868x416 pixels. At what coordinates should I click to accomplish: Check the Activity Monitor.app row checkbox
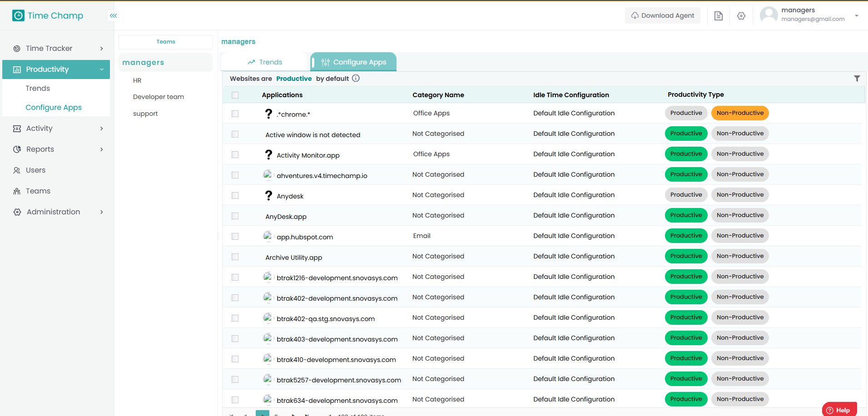click(235, 154)
